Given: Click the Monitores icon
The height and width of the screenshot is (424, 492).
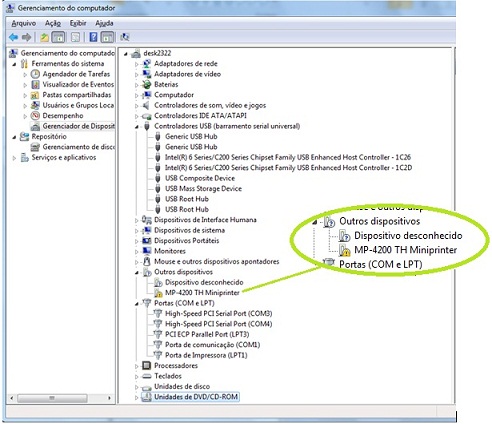Looking at the screenshot, I should (x=147, y=251).
